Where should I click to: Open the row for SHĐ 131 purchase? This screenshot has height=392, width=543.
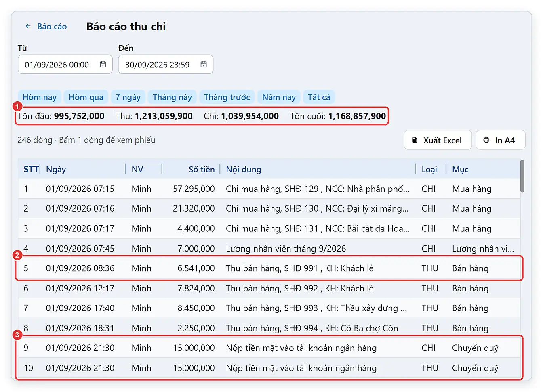[269, 228]
